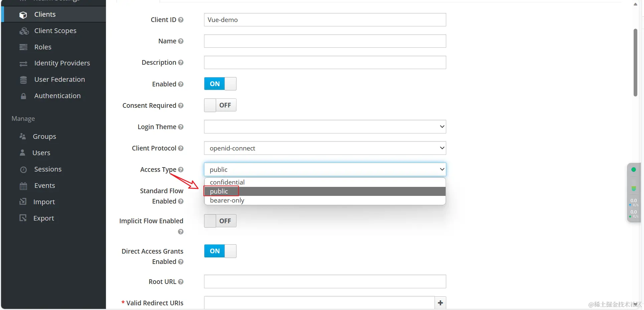Viewport: 644px width, 310px height.
Task: Focus the Description input field
Action: pyautogui.click(x=325, y=62)
